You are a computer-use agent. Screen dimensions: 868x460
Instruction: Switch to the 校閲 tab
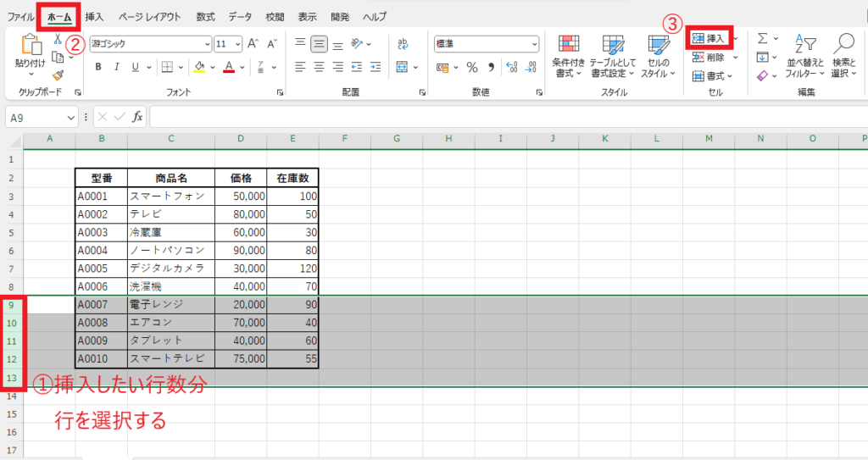click(275, 17)
